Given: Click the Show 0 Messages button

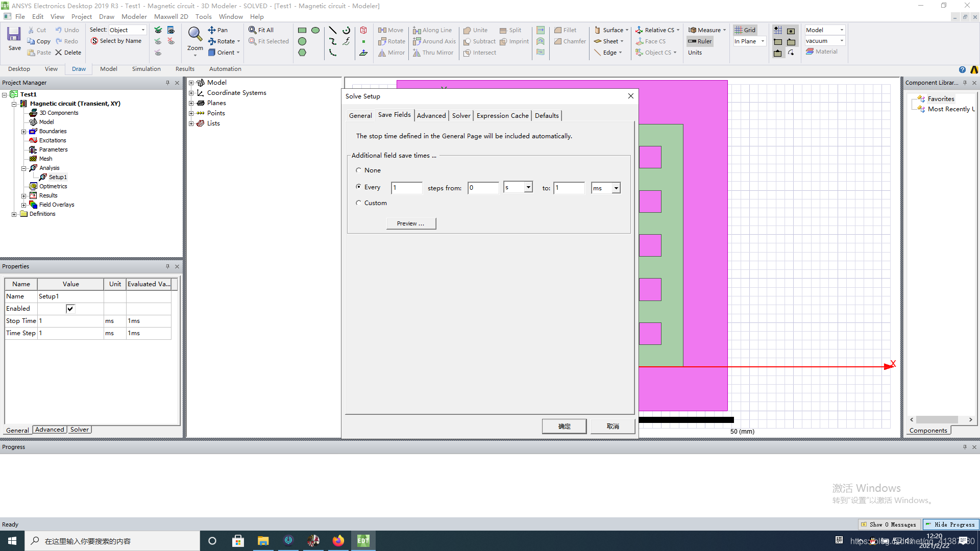Looking at the screenshot, I should (x=889, y=524).
